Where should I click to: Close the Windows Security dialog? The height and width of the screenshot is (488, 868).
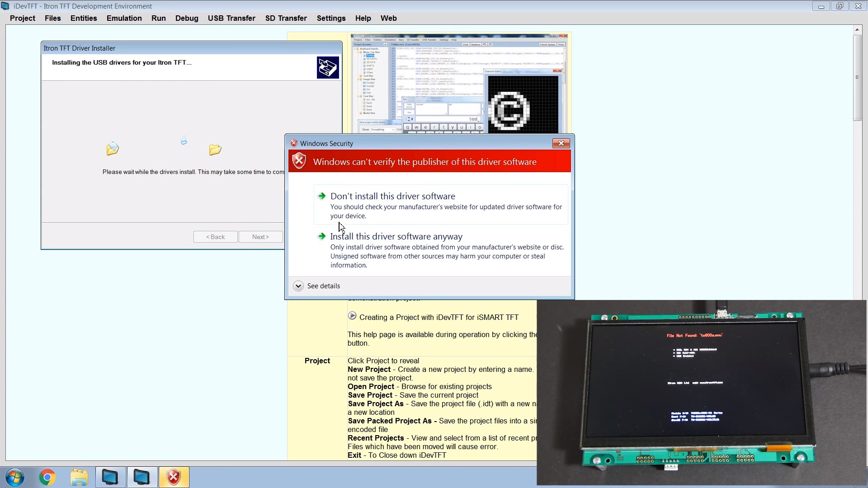[x=561, y=143]
